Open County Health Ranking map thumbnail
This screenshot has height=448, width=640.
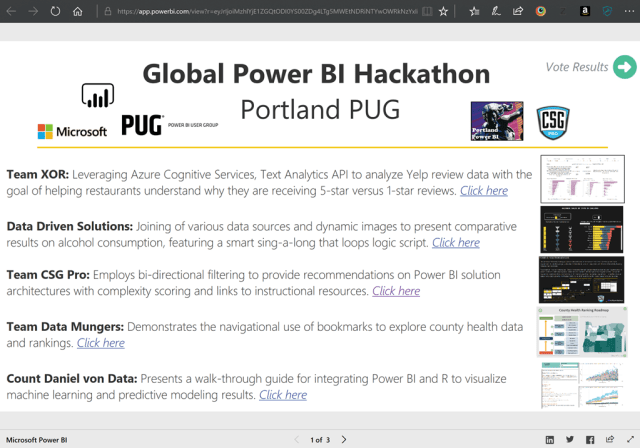[x=582, y=332]
